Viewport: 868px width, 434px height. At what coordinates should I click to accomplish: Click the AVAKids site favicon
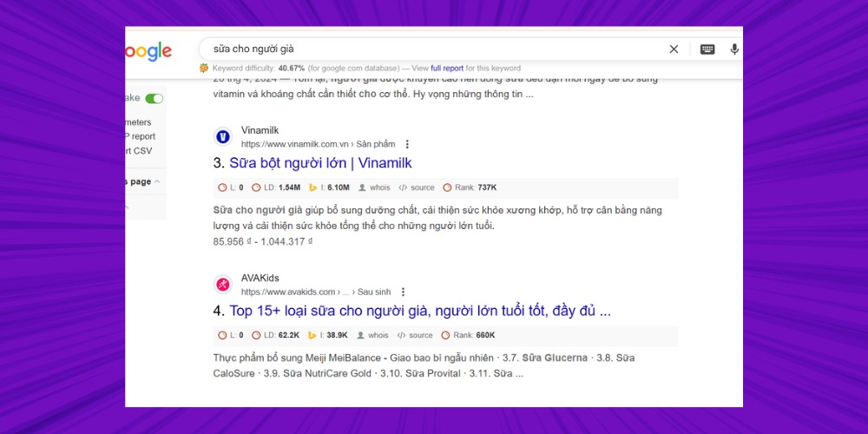(222, 285)
